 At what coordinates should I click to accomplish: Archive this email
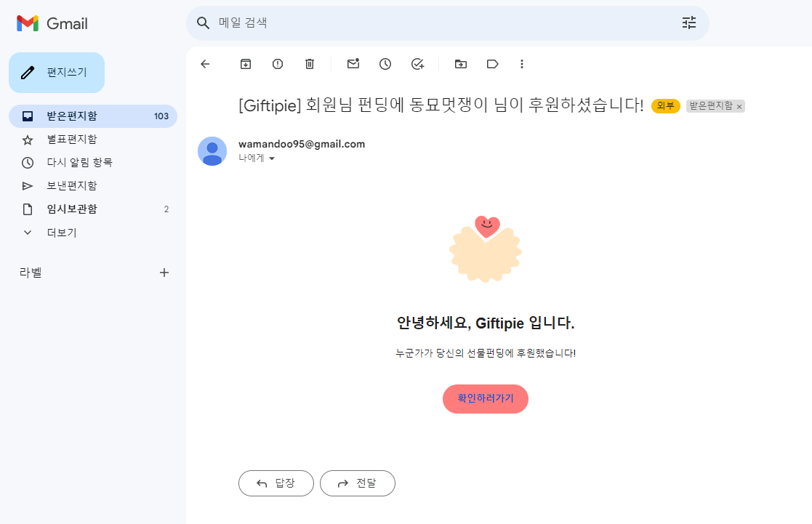pyautogui.click(x=246, y=64)
